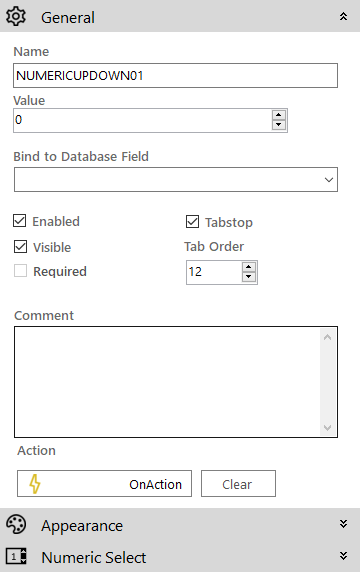The image size is (360, 572).
Task: Toggle the Visible checkbox
Action: pos(20,247)
